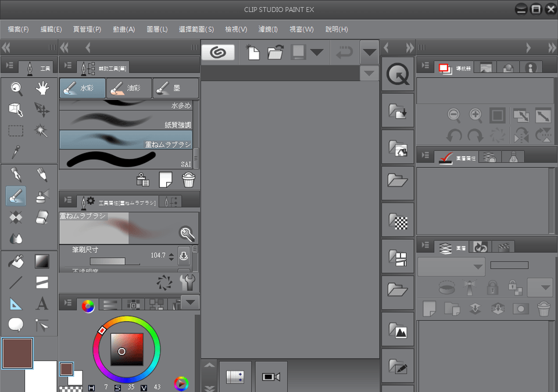Select the Blend droplet tool

click(x=16, y=238)
